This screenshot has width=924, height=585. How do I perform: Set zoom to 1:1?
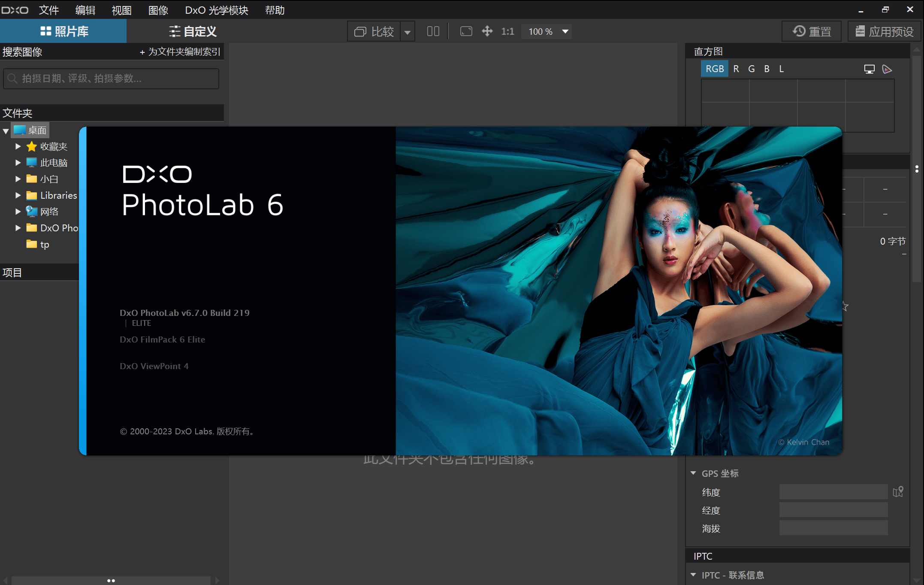[x=507, y=31]
